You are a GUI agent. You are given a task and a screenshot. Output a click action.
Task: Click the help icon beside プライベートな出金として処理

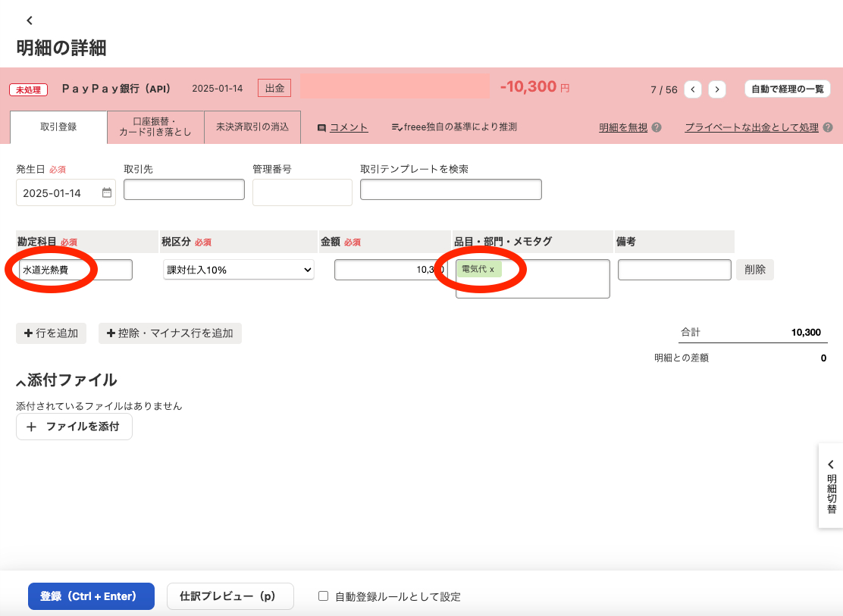pyautogui.click(x=829, y=127)
